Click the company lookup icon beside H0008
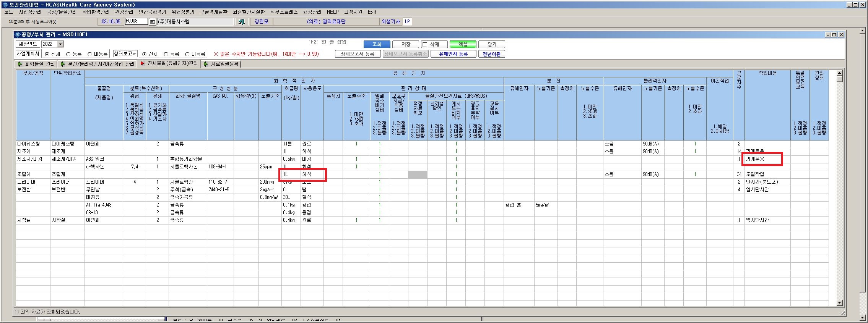The image size is (868, 323). tap(152, 22)
